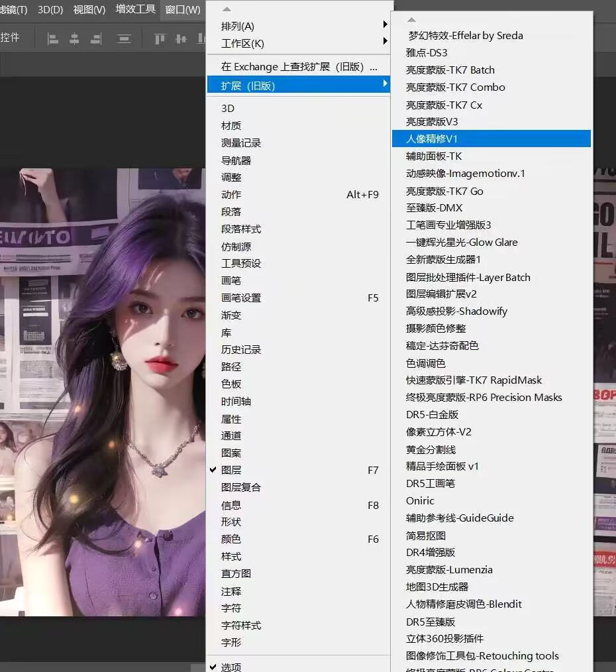Uncheck the 图层 panel menu item
This screenshot has height=672, width=616.
(x=231, y=470)
